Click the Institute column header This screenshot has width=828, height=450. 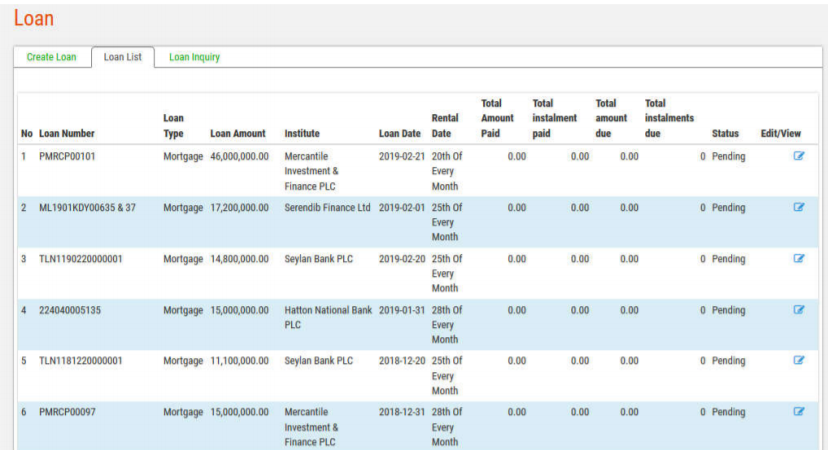(302, 134)
